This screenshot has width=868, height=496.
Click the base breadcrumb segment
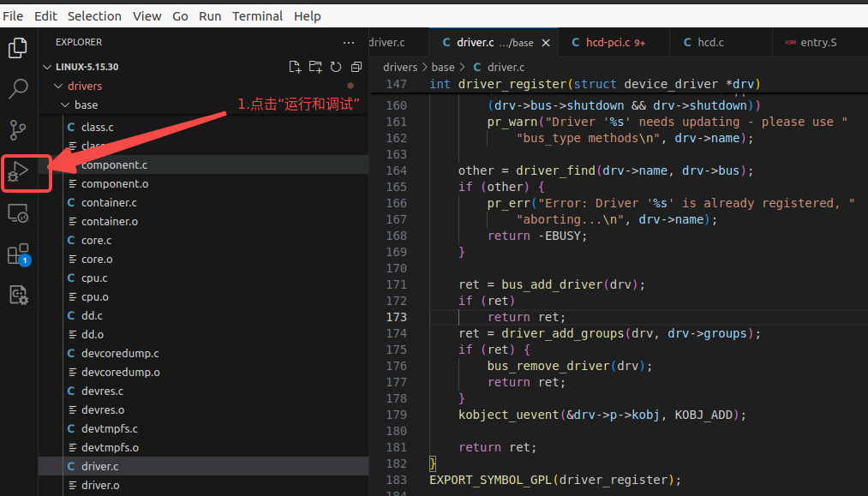click(x=443, y=67)
